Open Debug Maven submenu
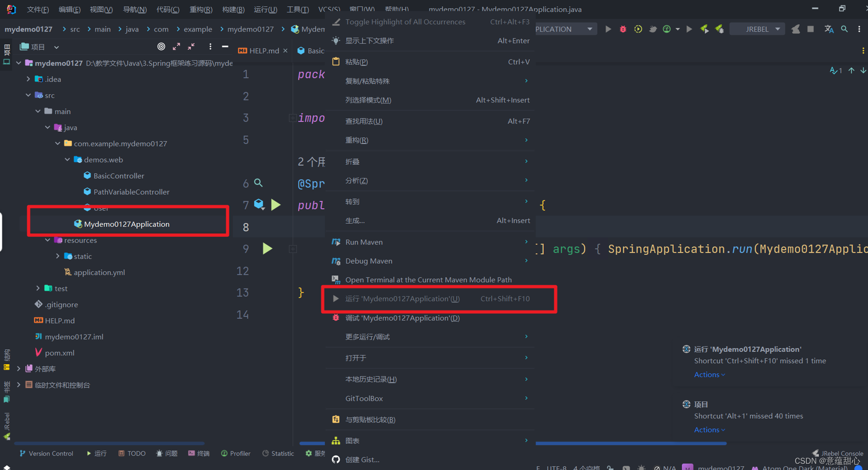 tap(430, 261)
